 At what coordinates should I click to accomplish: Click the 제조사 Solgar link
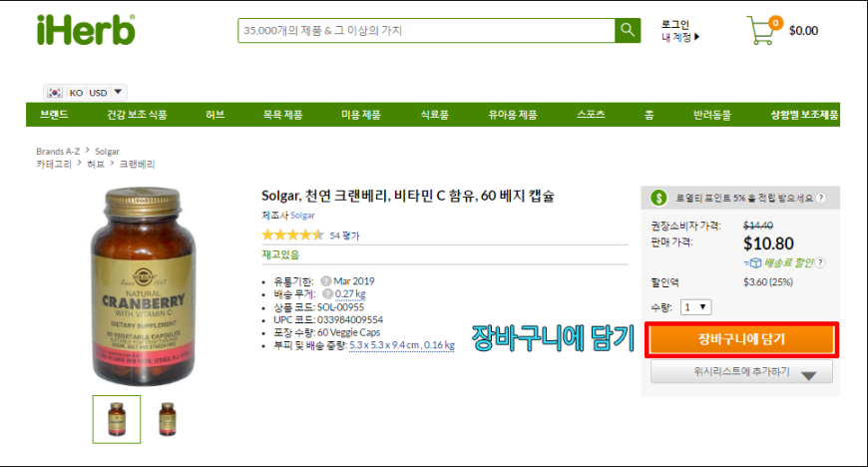click(303, 216)
